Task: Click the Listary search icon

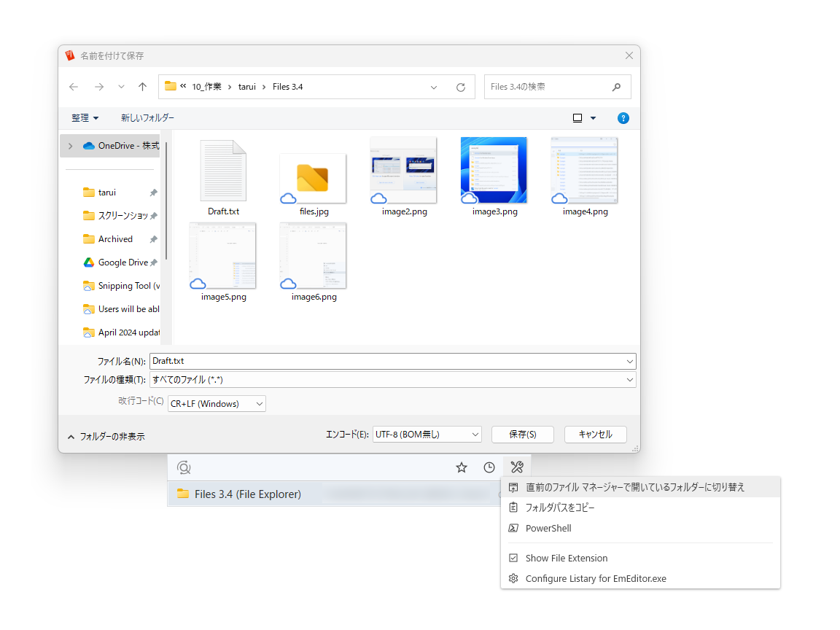Action: pyautogui.click(x=184, y=467)
